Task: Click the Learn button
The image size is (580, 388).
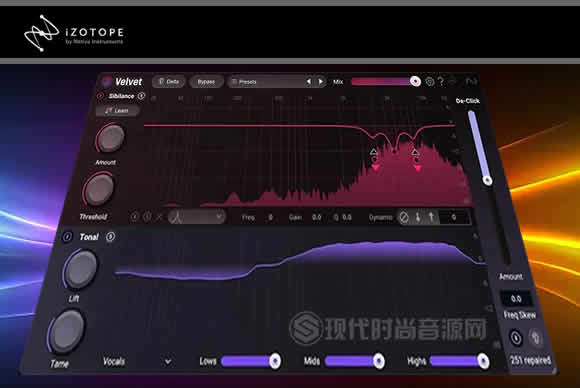Action: [x=117, y=110]
